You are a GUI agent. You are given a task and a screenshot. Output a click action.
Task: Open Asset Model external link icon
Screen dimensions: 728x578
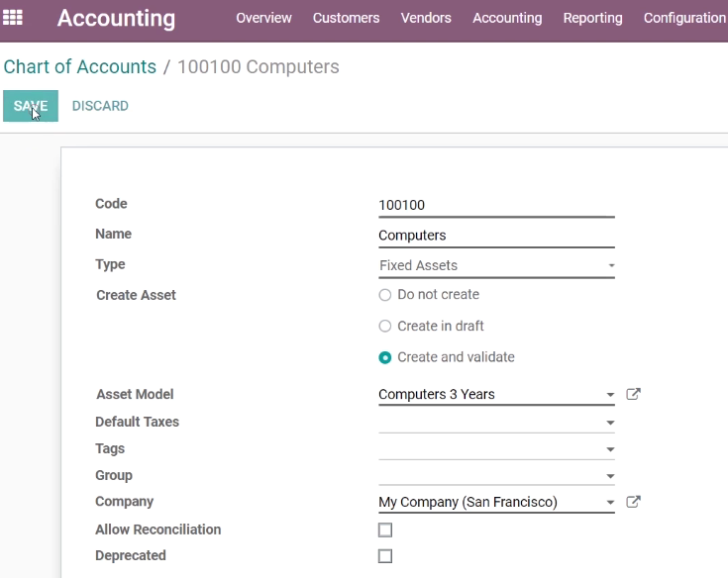point(633,394)
